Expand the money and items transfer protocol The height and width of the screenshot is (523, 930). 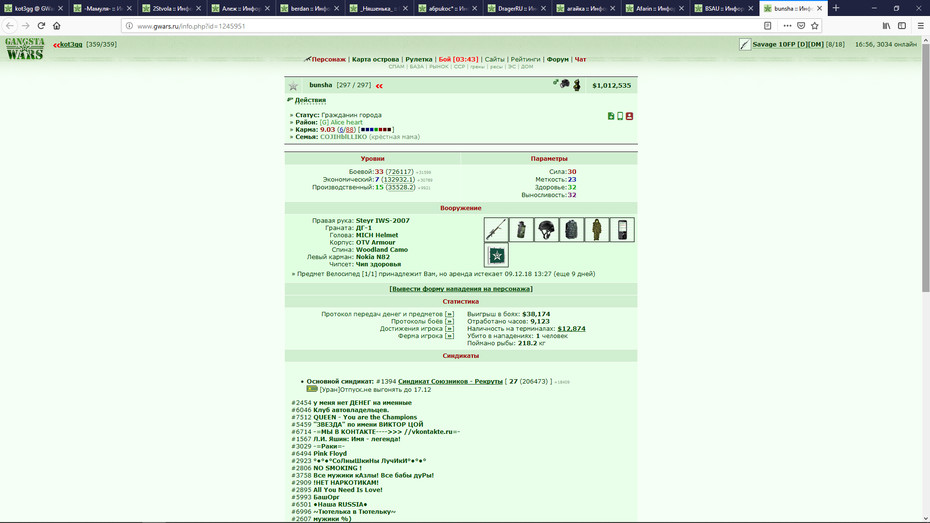click(449, 314)
